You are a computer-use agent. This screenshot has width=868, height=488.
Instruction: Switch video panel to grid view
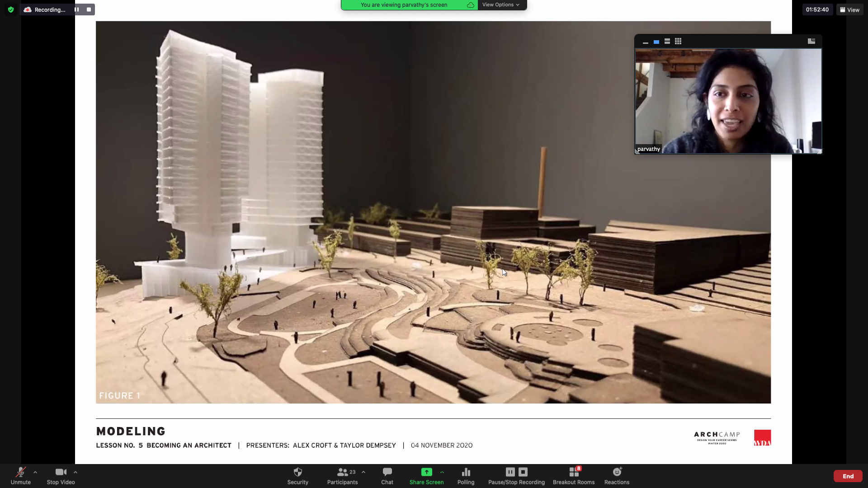point(678,42)
